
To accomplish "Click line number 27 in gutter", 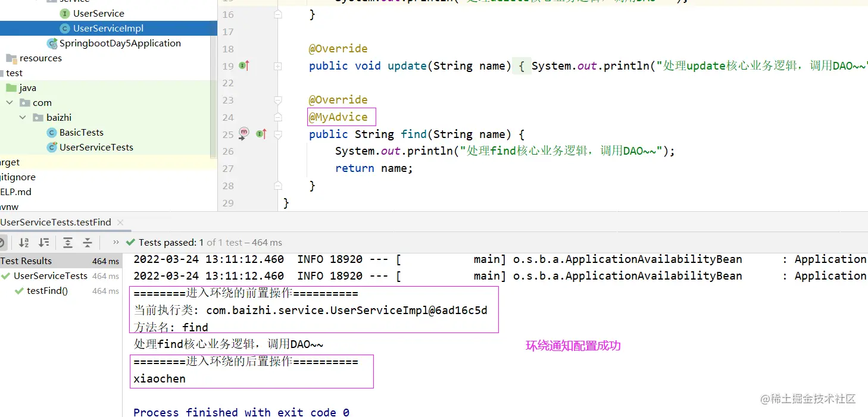I will [229, 168].
